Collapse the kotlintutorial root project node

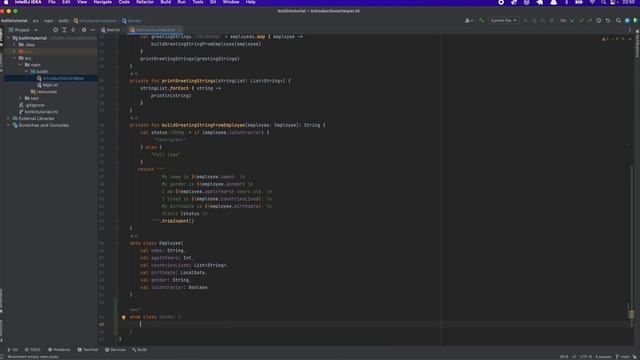(x=8, y=38)
